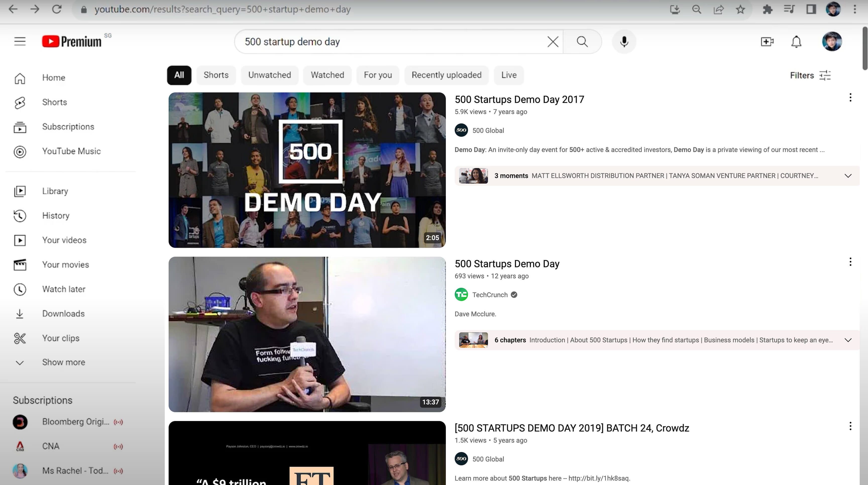868x485 pixels.
Task: Click the Dave McClure video thumbnail
Action: coord(307,334)
